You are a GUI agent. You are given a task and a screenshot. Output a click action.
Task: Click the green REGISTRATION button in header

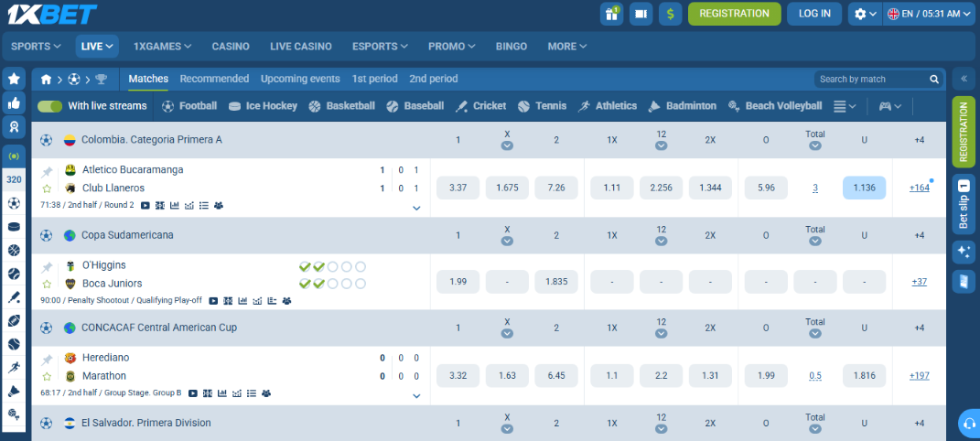click(735, 14)
